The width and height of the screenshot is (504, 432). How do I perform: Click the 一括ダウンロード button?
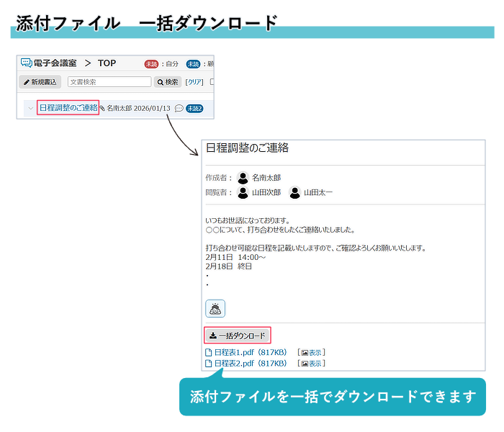tap(237, 336)
